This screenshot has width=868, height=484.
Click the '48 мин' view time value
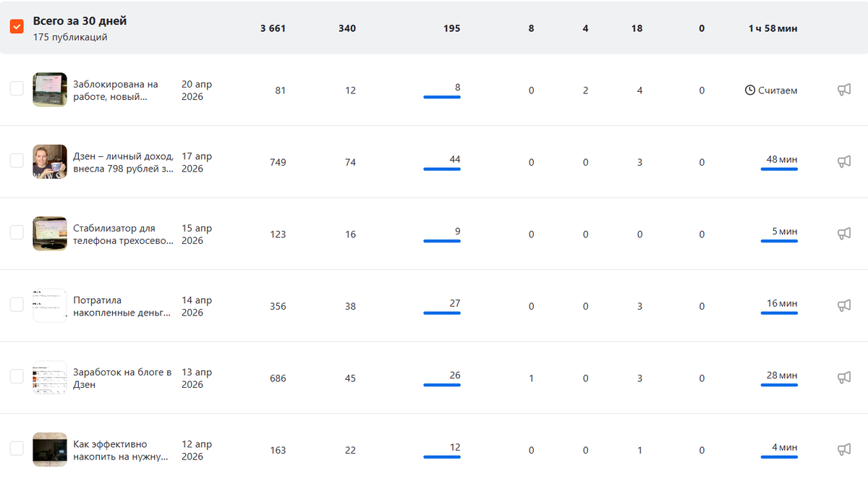click(782, 159)
